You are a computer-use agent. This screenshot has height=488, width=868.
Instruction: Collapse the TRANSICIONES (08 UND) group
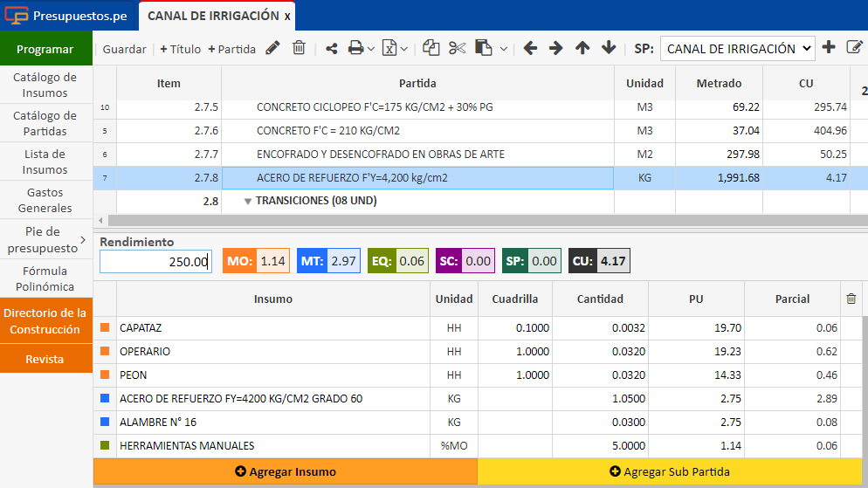pos(248,201)
